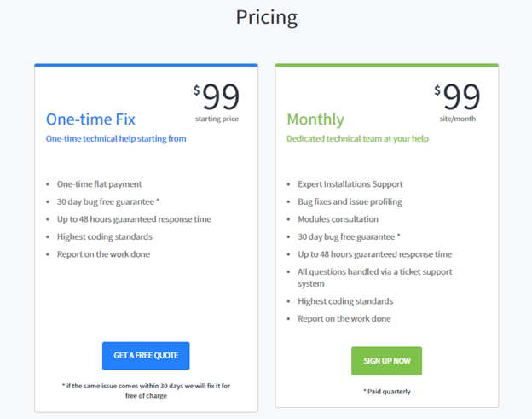The image size is (532, 419).
Task: Click the ticket support system feature text
Action: [375, 277]
